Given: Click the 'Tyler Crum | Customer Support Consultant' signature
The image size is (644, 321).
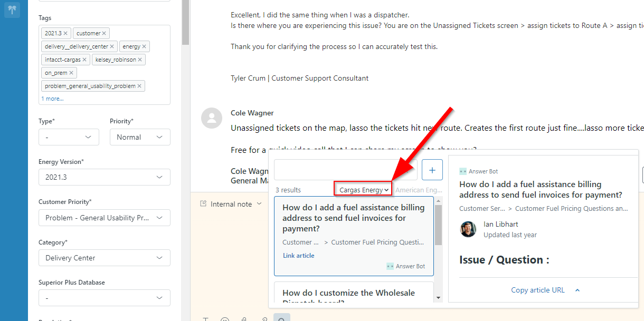Looking at the screenshot, I should (x=299, y=78).
